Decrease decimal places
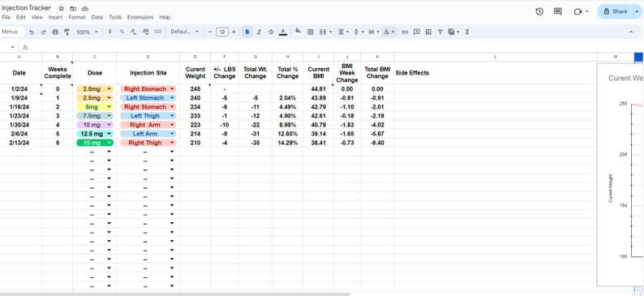The width and height of the screenshot is (644, 296). [x=133, y=32]
